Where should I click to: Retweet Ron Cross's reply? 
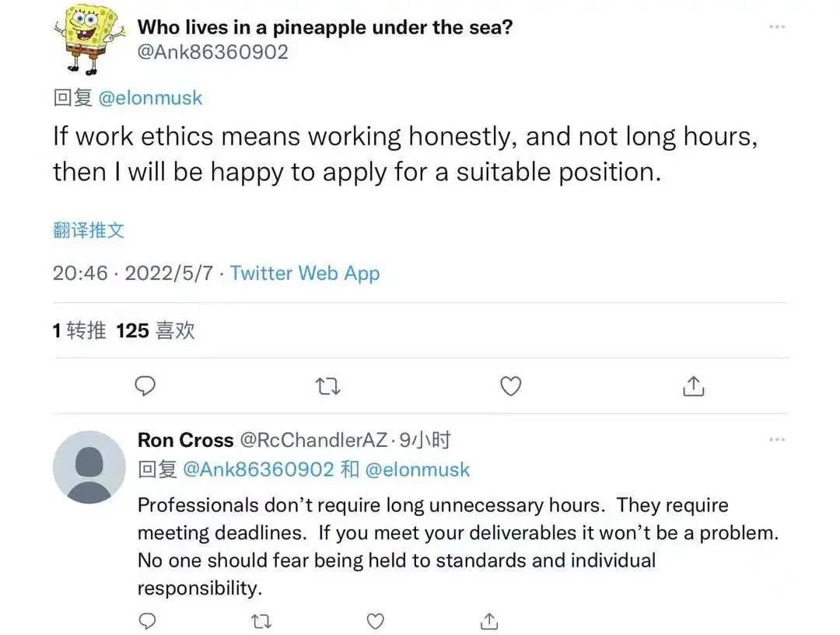tap(261, 621)
